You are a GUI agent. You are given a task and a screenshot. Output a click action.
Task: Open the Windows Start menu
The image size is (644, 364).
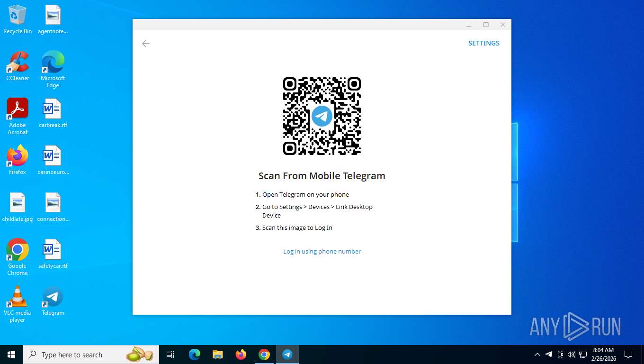pos(11,355)
